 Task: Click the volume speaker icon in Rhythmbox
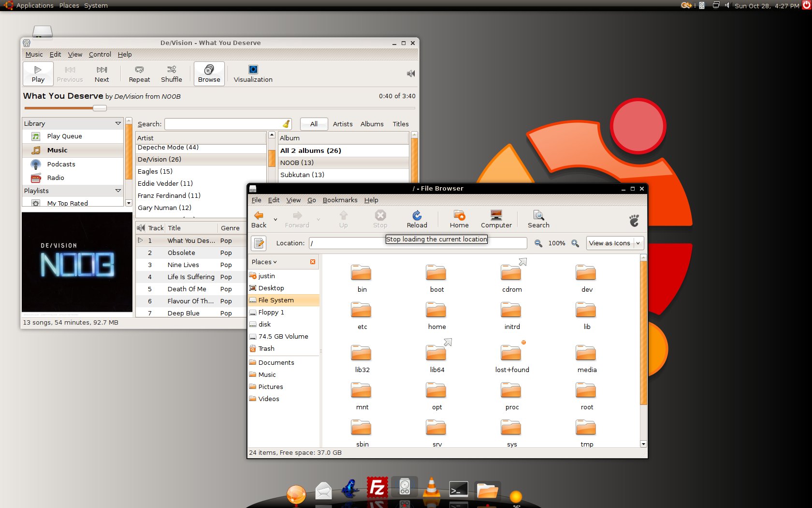411,74
